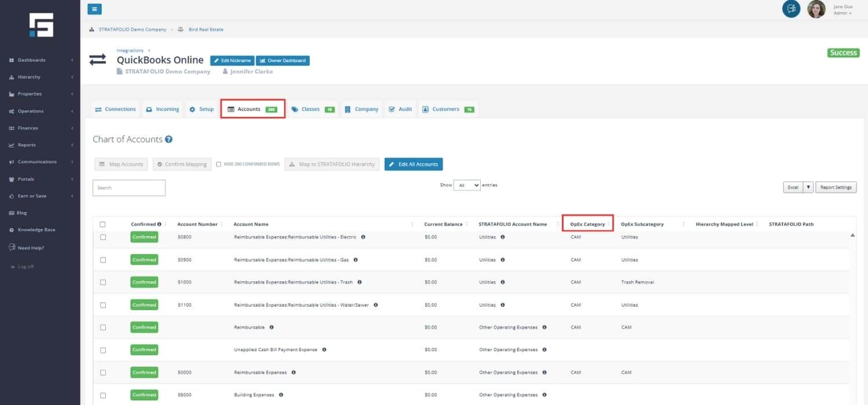Check the Hide 260 Confirmed Rows box
Screen dimensions: 868x405
tap(219, 164)
